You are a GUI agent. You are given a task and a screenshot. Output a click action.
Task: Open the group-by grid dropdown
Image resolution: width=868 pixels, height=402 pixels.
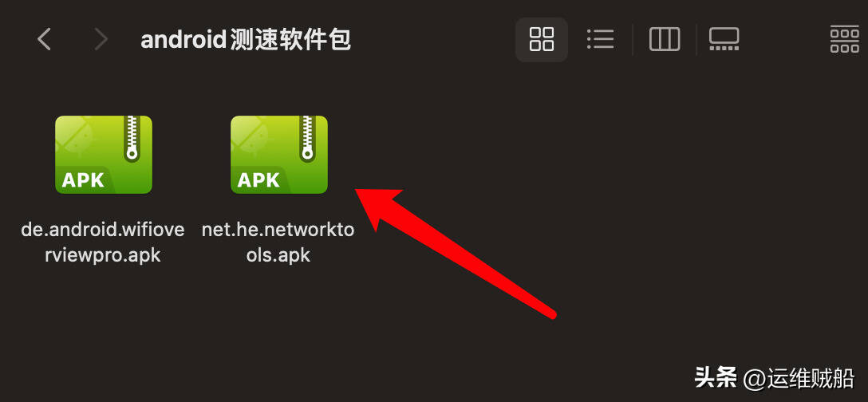(845, 39)
